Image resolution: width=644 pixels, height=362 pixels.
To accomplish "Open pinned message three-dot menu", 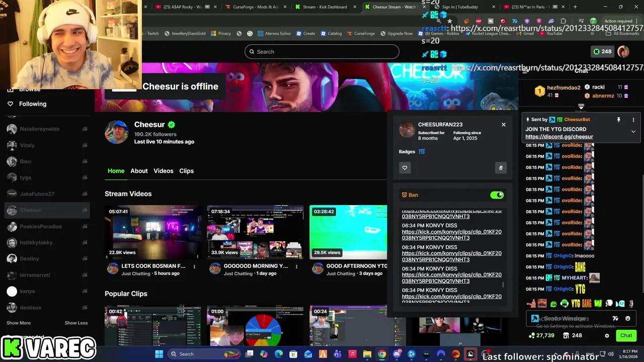I will point(633,120).
